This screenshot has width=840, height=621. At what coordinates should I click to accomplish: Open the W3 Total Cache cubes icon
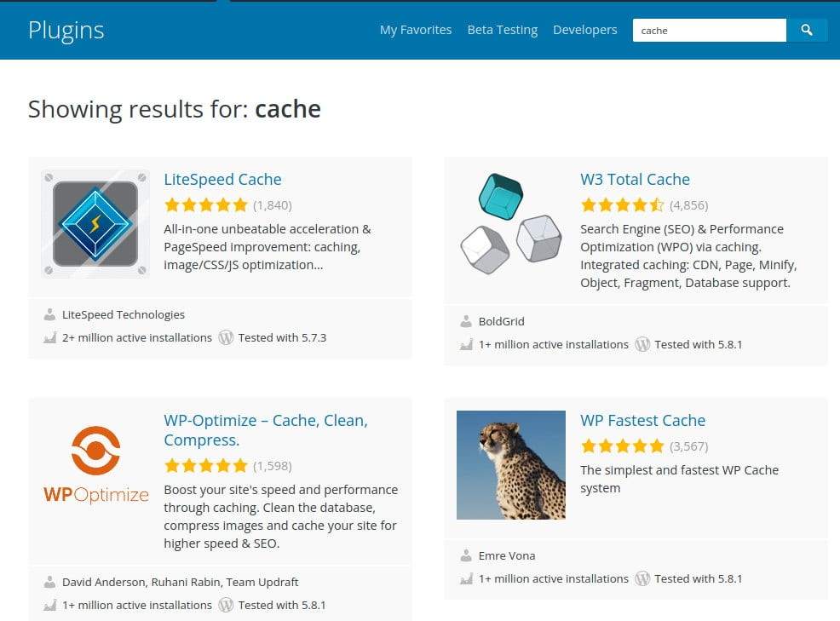(511, 223)
